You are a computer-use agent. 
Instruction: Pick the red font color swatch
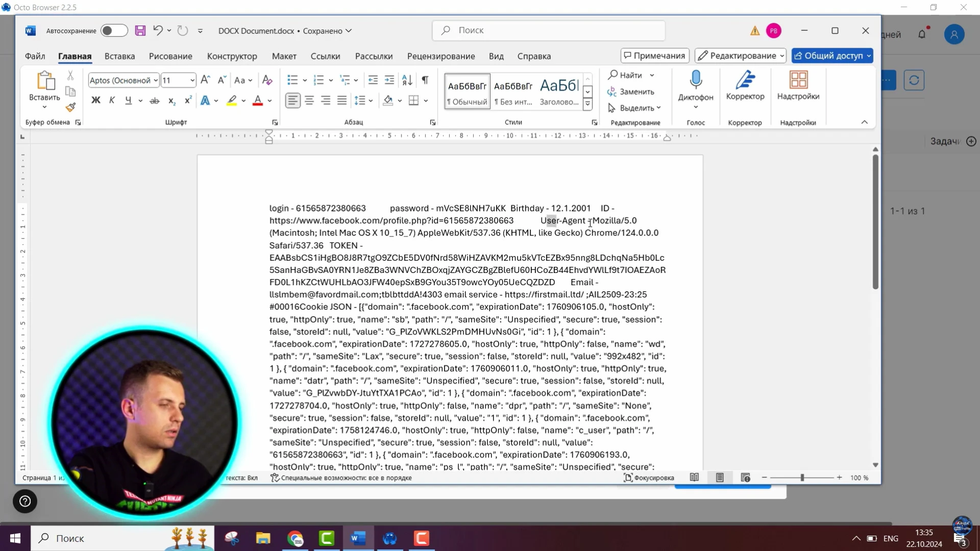click(x=258, y=101)
